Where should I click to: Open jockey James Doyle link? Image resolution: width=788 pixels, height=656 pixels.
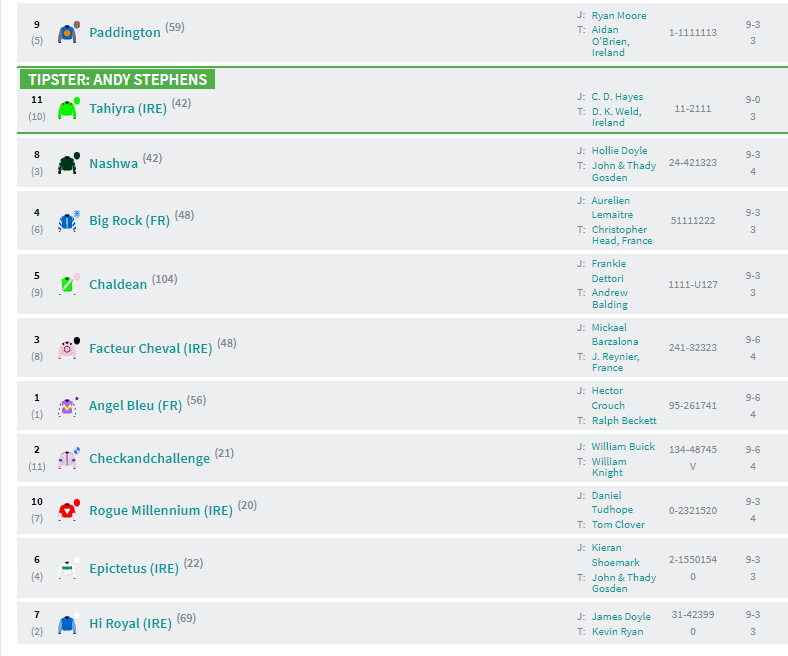tap(621, 617)
